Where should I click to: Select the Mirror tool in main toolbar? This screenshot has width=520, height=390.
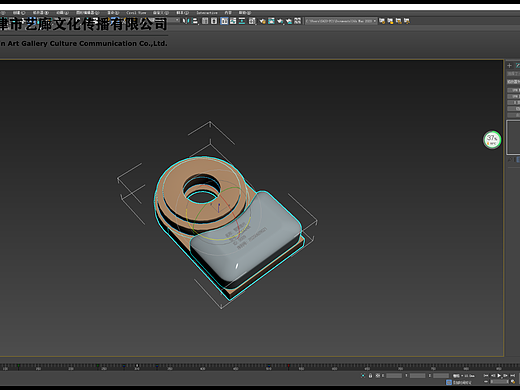pos(186,21)
